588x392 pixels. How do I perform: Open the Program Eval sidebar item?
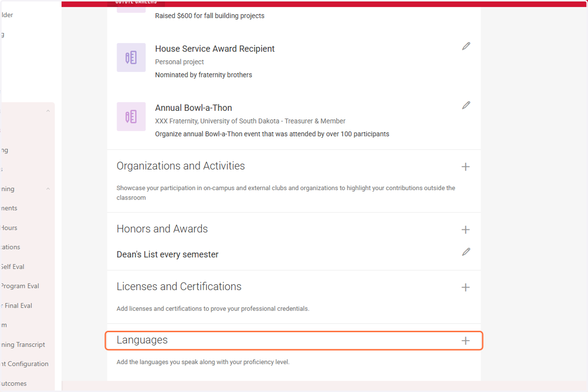pos(20,286)
